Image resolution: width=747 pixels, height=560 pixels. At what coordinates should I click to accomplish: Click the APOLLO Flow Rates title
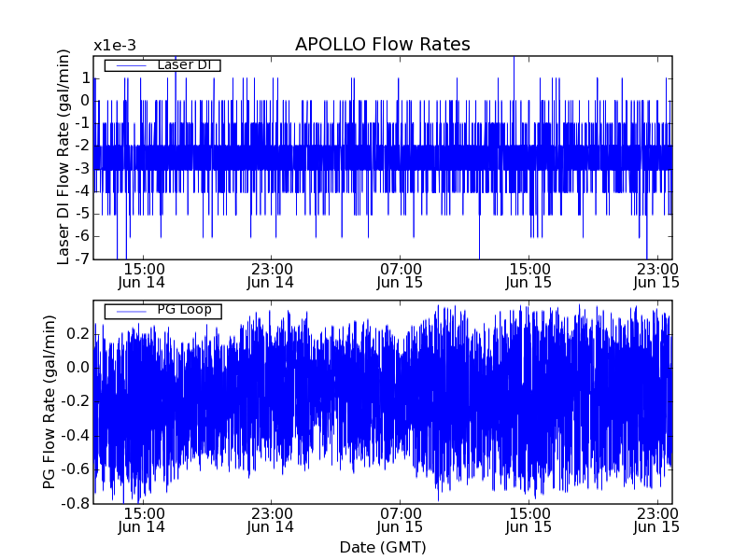click(x=383, y=44)
